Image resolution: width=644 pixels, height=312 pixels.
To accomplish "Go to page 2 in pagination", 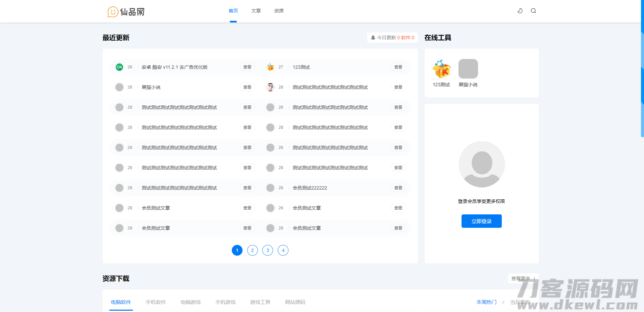I will pyautogui.click(x=252, y=250).
